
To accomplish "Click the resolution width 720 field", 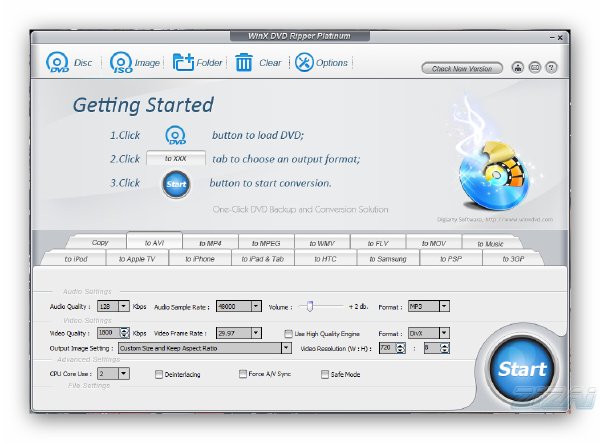I will pyautogui.click(x=388, y=348).
